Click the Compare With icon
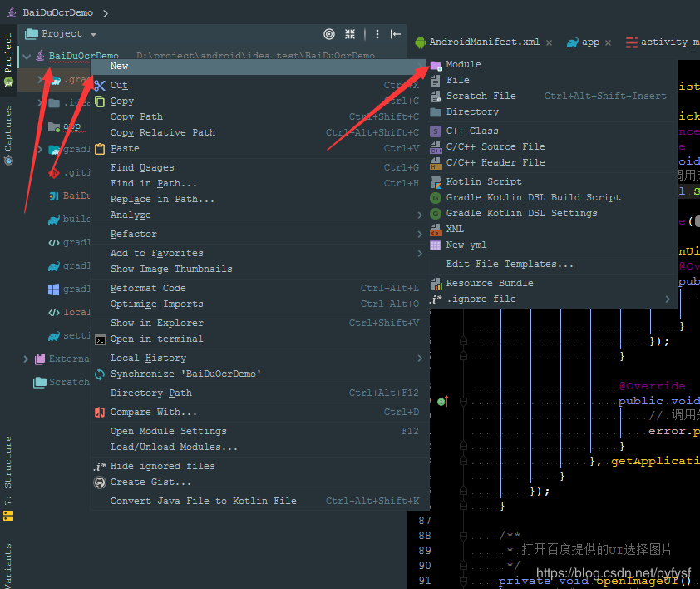 coord(100,413)
